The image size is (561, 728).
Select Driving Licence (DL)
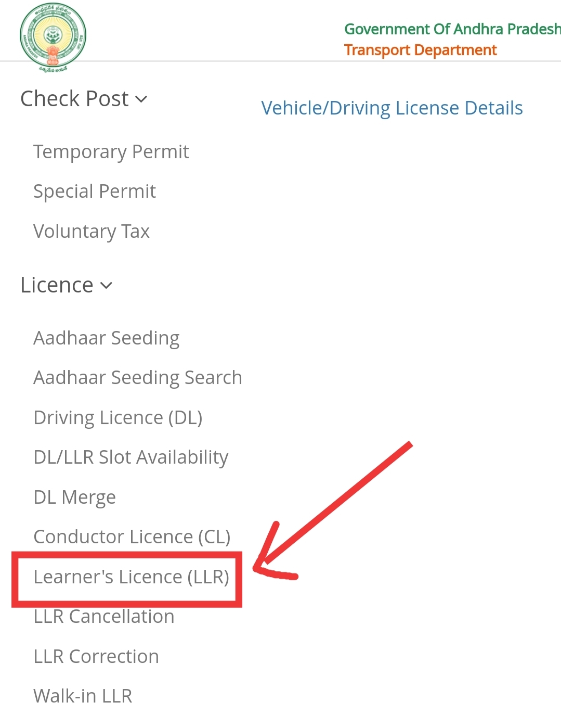click(118, 417)
